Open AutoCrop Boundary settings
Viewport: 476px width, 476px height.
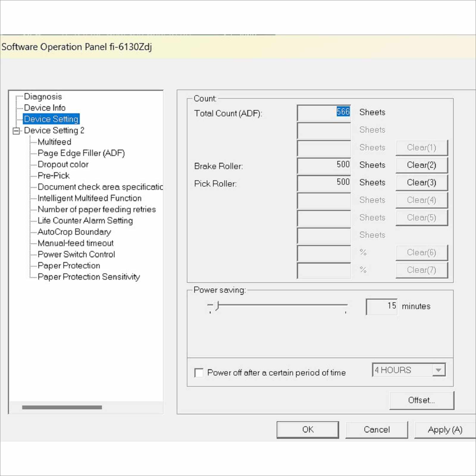(x=74, y=232)
